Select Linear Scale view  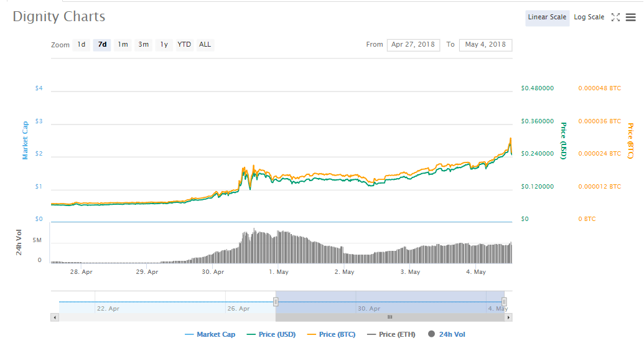point(547,17)
